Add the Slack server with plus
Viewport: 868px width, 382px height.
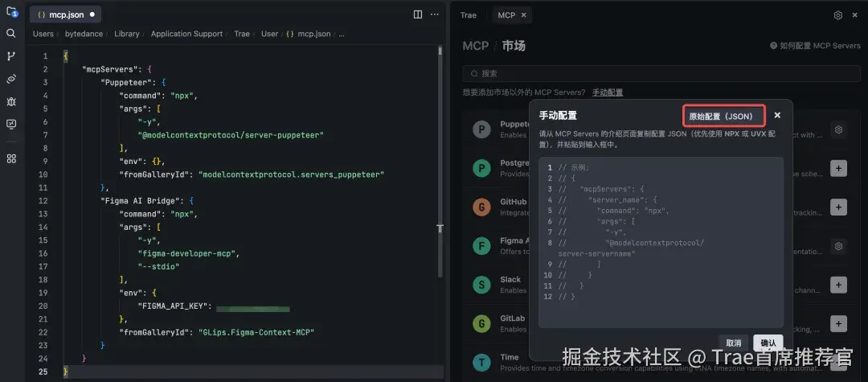point(838,285)
